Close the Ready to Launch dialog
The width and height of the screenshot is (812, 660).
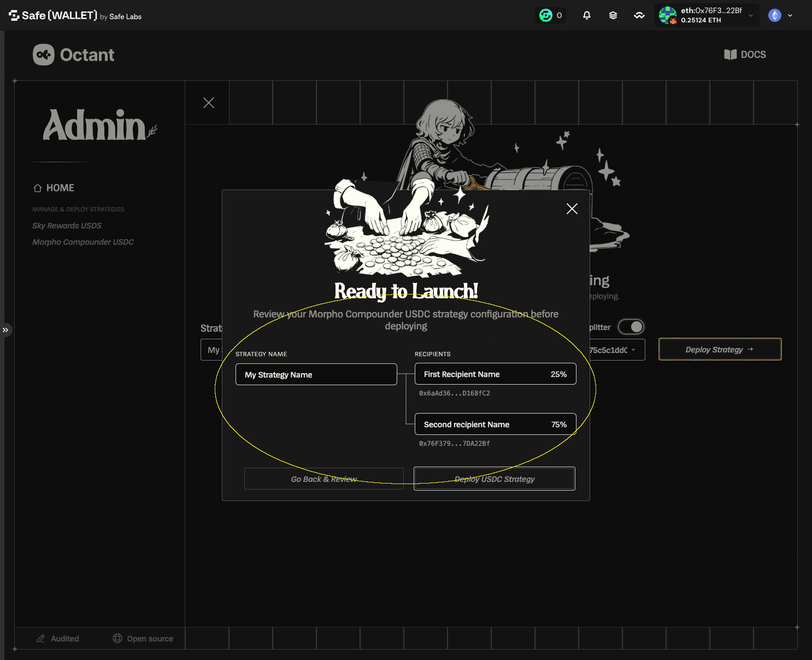pos(572,209)
